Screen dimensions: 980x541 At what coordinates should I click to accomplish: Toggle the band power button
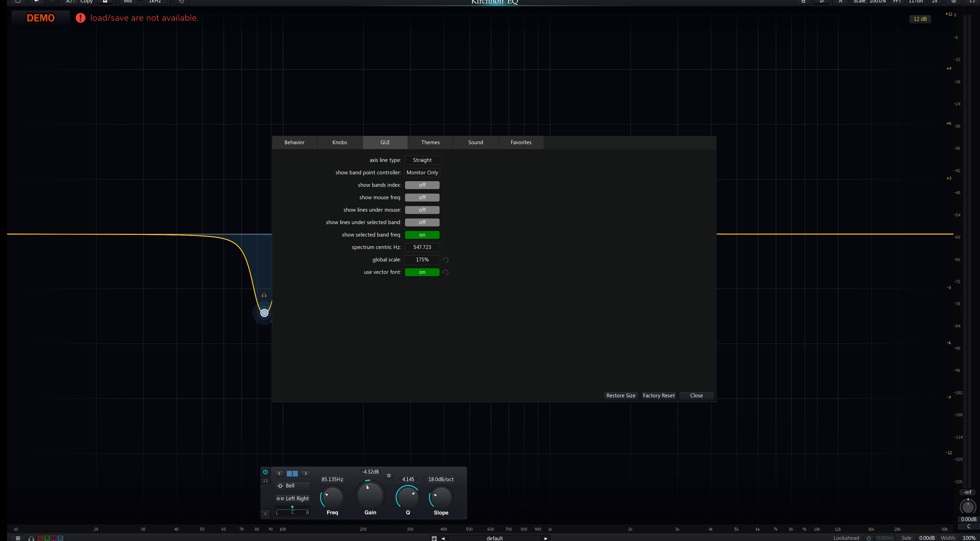[265, 471]
